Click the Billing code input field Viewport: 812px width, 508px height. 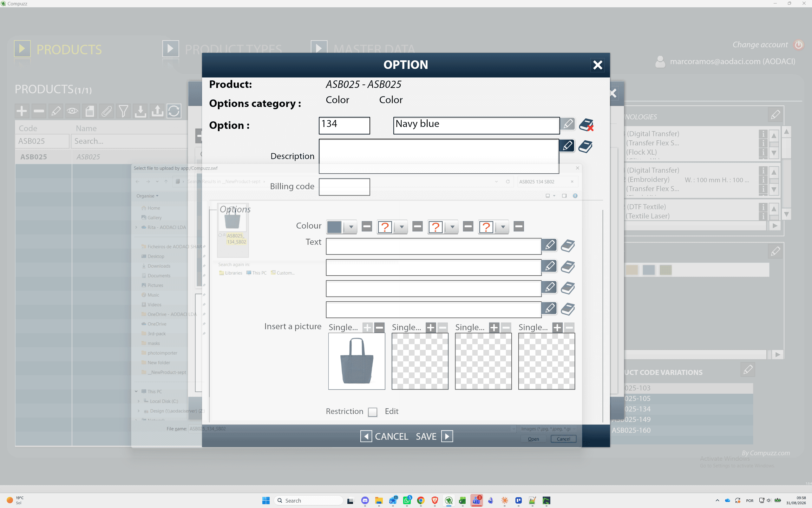pyautogui.click(x=344, y=187)
